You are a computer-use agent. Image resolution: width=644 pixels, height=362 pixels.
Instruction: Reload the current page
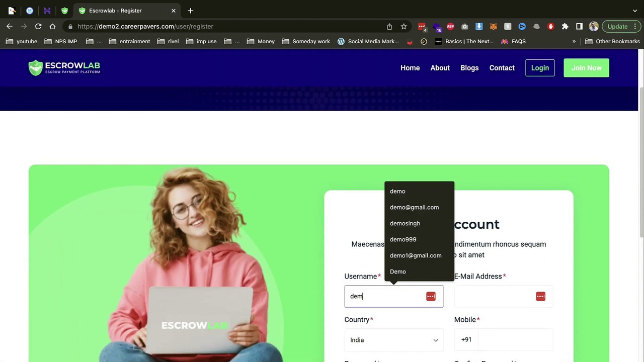38,26
